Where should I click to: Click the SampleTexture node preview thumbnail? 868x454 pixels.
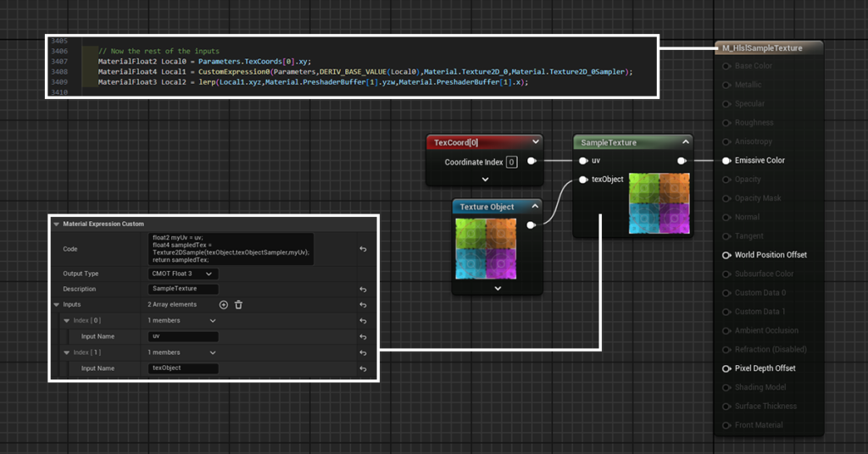659,203
